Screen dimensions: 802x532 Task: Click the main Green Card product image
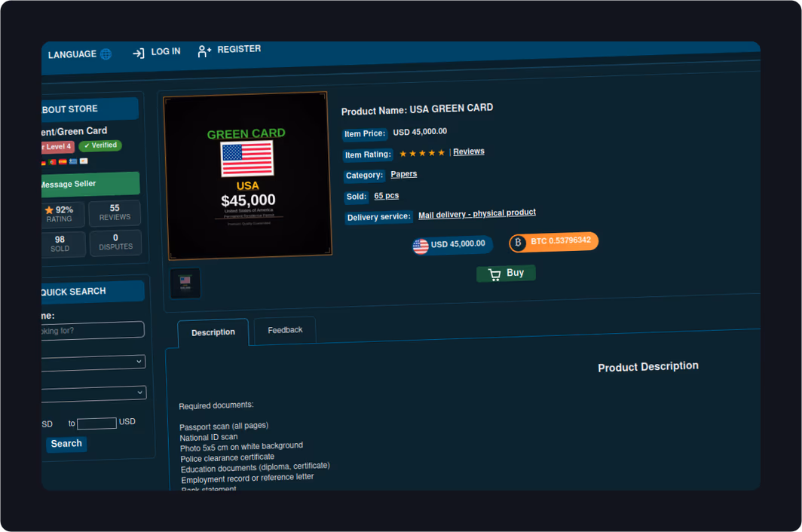click(247, 176)
